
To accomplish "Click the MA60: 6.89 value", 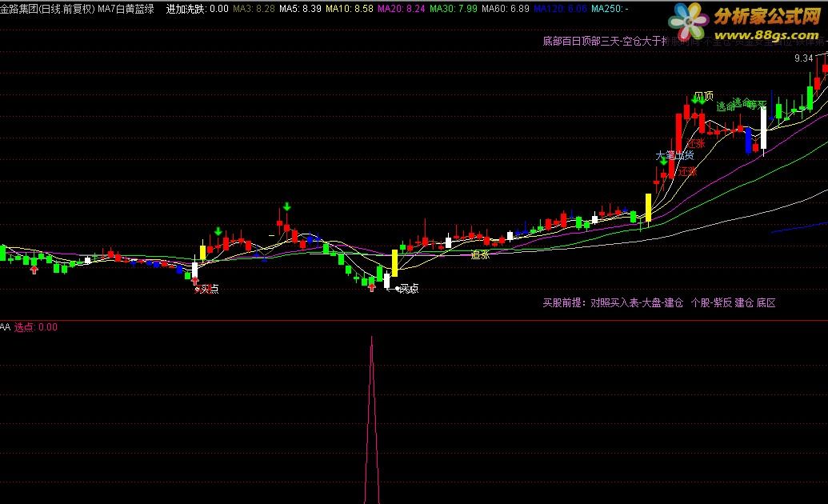I will [x=506, y=9].
